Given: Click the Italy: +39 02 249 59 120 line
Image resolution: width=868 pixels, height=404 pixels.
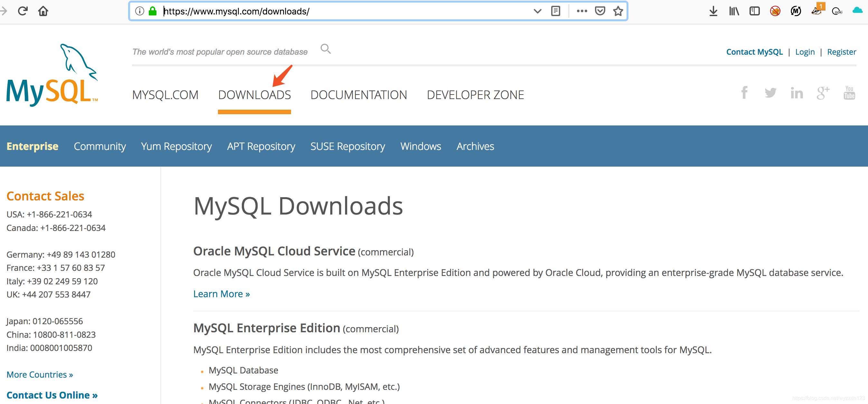Looking at the screenshot, I should click(x=52, y=281).
